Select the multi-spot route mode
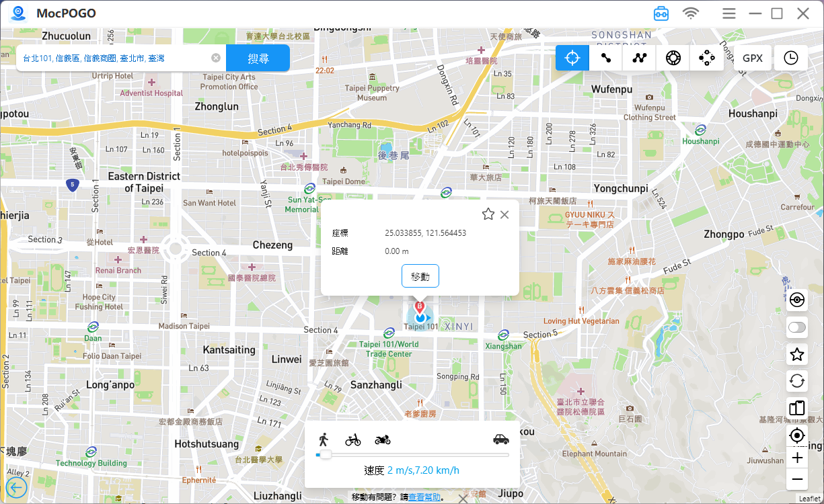The height and width of the screenshot is (504, 824). point(639,58)
